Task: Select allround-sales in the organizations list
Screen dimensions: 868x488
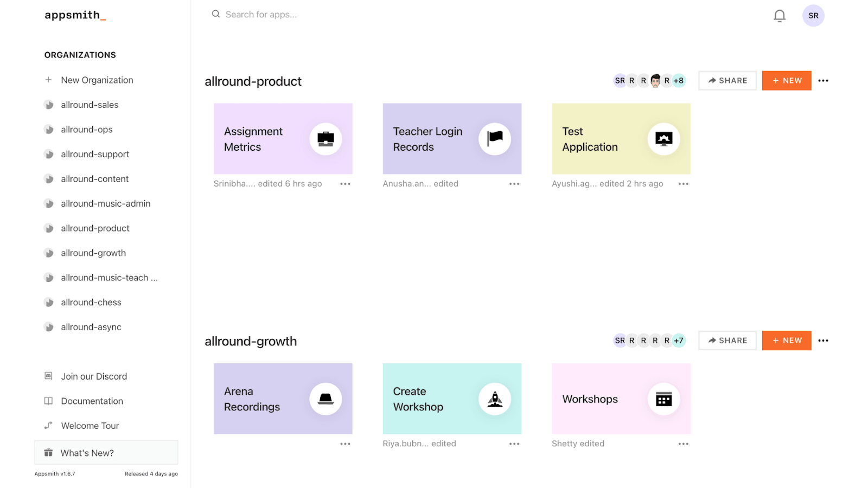Action: coord(90,105)
